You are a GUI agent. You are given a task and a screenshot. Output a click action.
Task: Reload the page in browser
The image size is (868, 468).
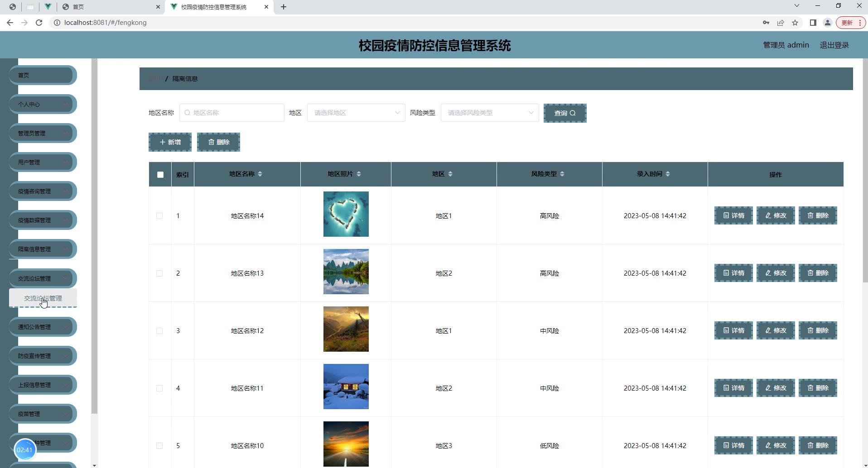[x=39, y=23]
